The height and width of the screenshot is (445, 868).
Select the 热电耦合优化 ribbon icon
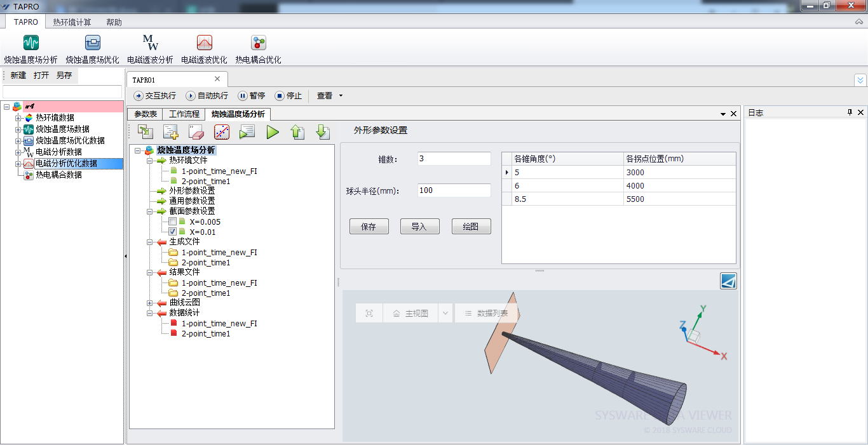tap(258, 43)
